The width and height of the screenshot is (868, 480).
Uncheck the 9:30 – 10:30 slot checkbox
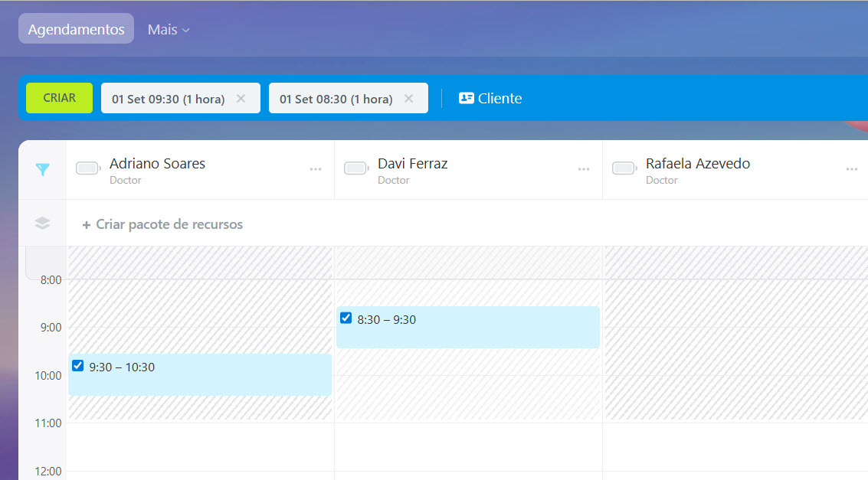(x=77, y=366)
